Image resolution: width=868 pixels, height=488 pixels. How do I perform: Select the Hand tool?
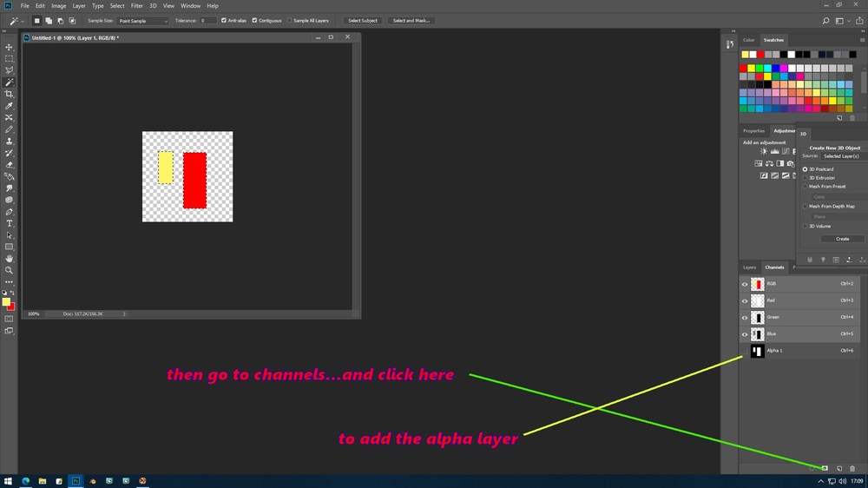9,259
